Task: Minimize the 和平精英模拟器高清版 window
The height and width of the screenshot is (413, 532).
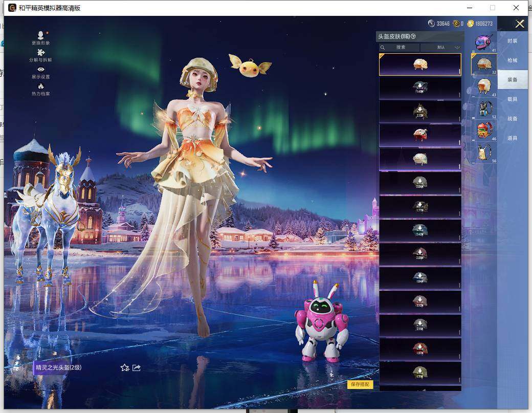Action: (470, 8)
